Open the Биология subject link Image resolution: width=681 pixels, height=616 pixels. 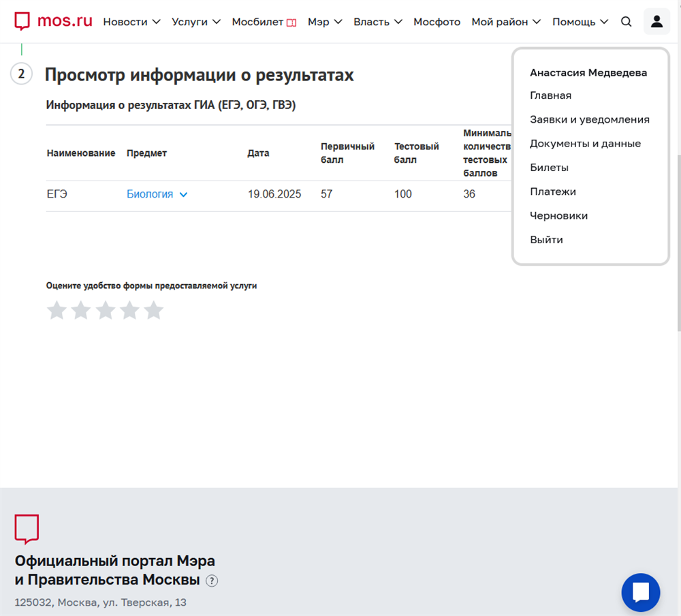tap(150, 194)
